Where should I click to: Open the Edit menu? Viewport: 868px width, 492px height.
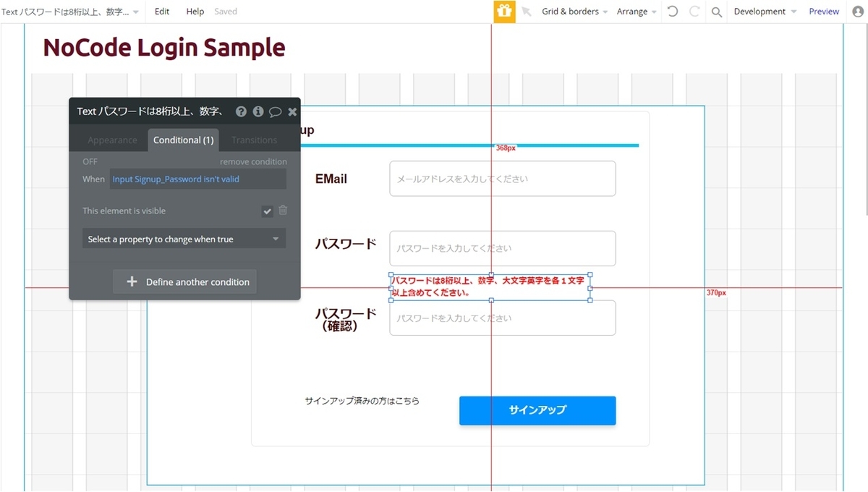coord(161,11)
